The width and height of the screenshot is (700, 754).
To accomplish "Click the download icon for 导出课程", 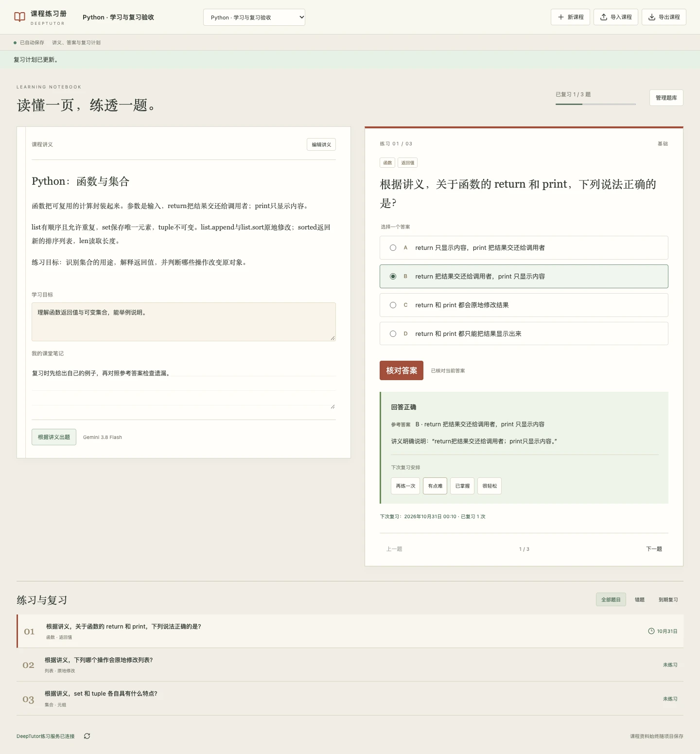I will tap(652, 17).
